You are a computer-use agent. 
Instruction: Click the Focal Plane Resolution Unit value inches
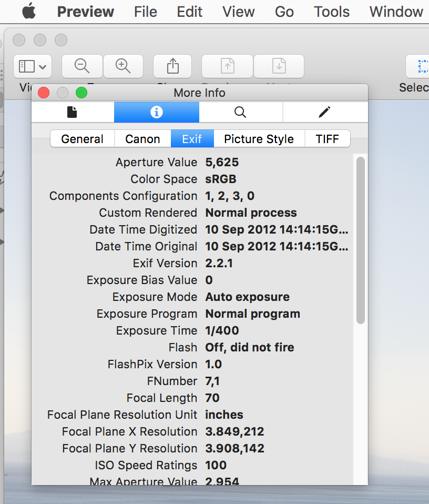pos(224,415)
